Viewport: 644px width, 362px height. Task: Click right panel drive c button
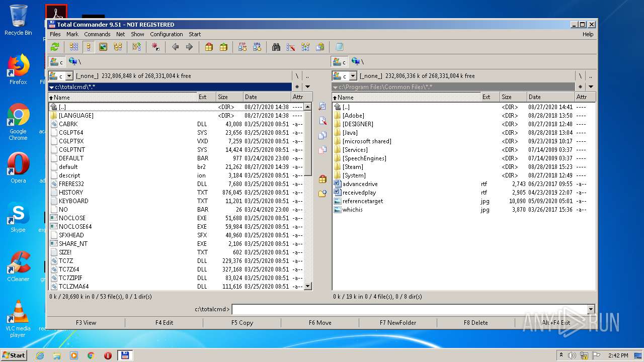pyautogui.click(x=340, y=61)
